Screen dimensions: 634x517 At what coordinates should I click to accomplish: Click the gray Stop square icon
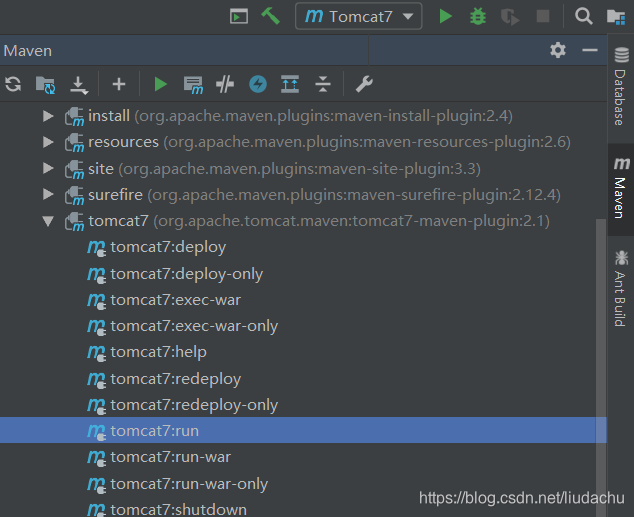point(543,17)
